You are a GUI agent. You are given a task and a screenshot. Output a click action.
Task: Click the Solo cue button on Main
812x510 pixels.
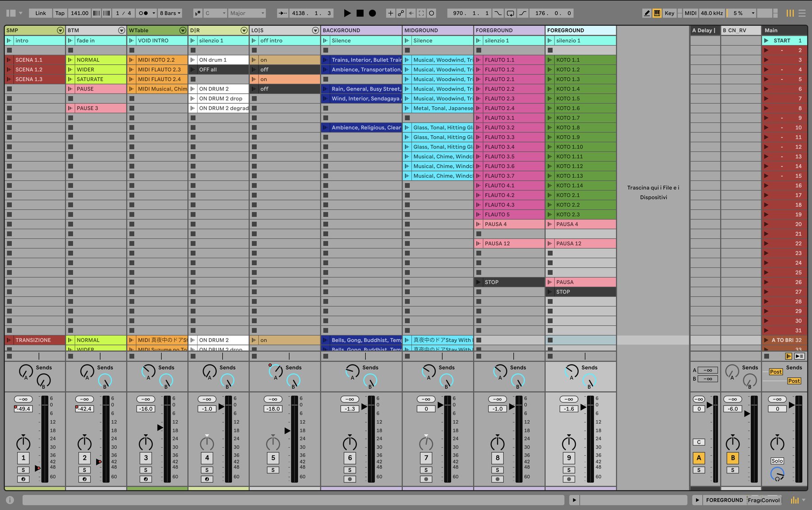click(777, 461)
